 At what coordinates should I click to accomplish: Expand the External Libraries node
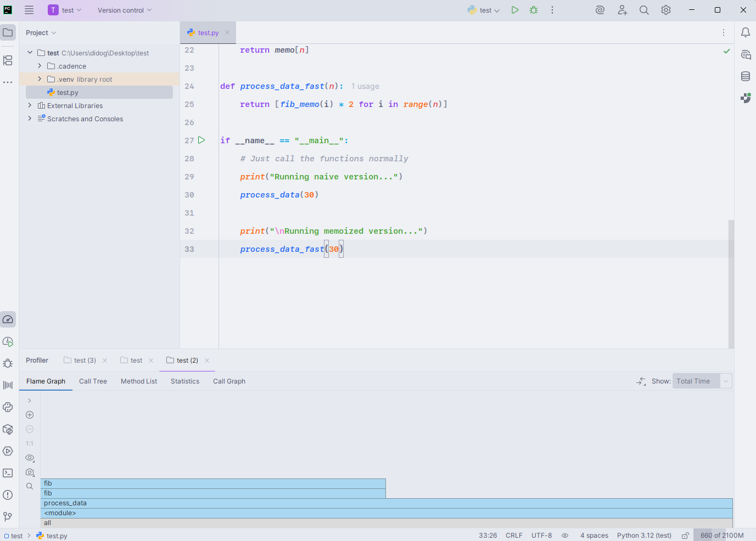coord(30,106)
